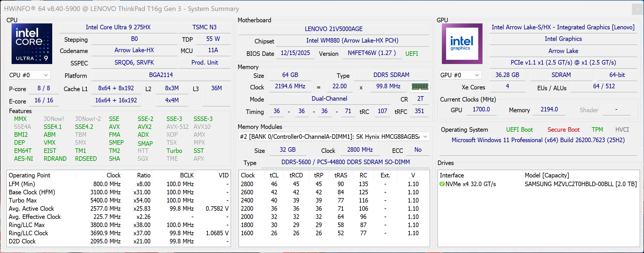This screenshot has height=253, width=644.
Task: Open the GPU #0 selector dropdown
Action: click(x=460, y=75)
